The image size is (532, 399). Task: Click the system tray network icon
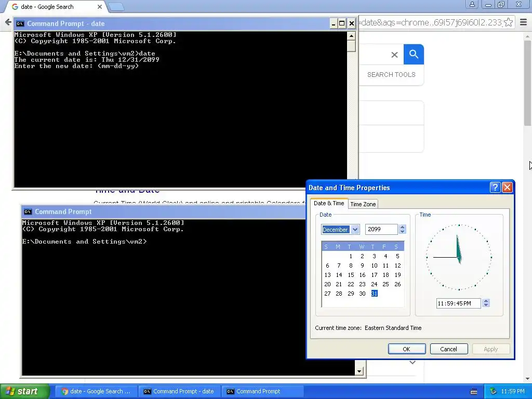(x=493, y=391)
